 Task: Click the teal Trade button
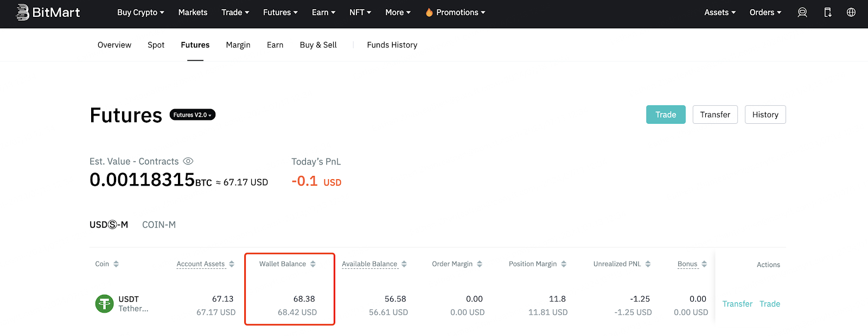[666, 115]
